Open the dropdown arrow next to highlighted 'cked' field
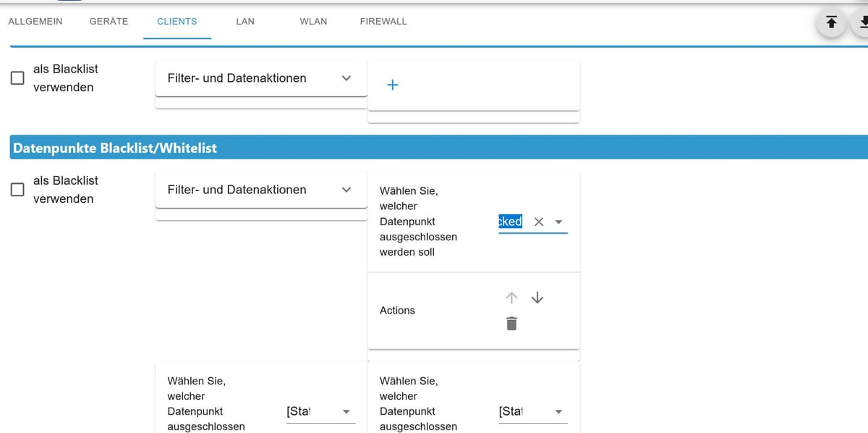The height and width of the screenshot is (433, 868). coord(558,222)
